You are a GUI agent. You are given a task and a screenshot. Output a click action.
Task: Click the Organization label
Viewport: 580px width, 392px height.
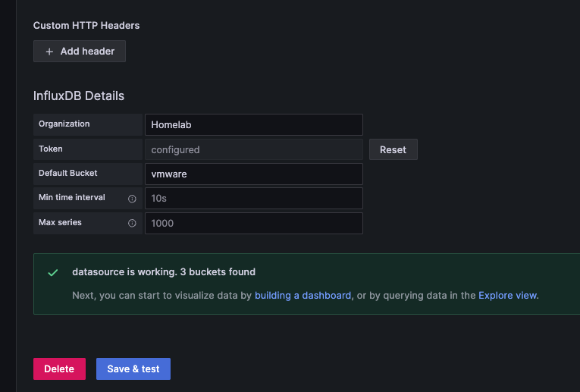[64, 124]
